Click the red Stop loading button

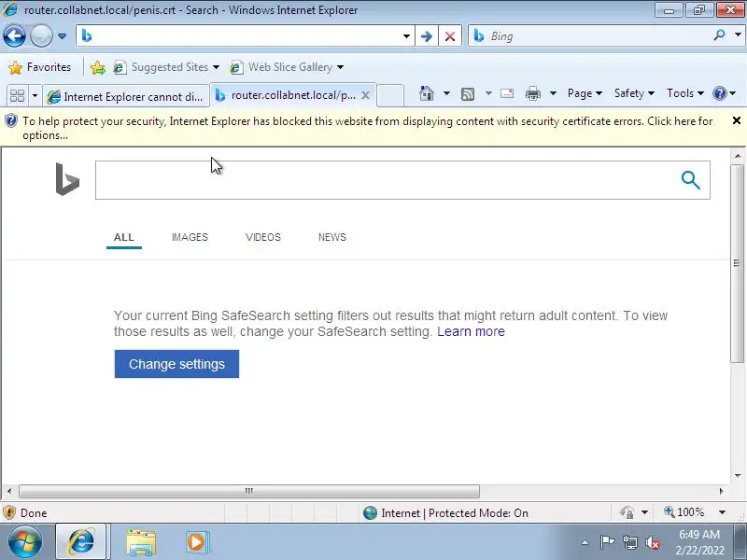(x=450, y=36)
